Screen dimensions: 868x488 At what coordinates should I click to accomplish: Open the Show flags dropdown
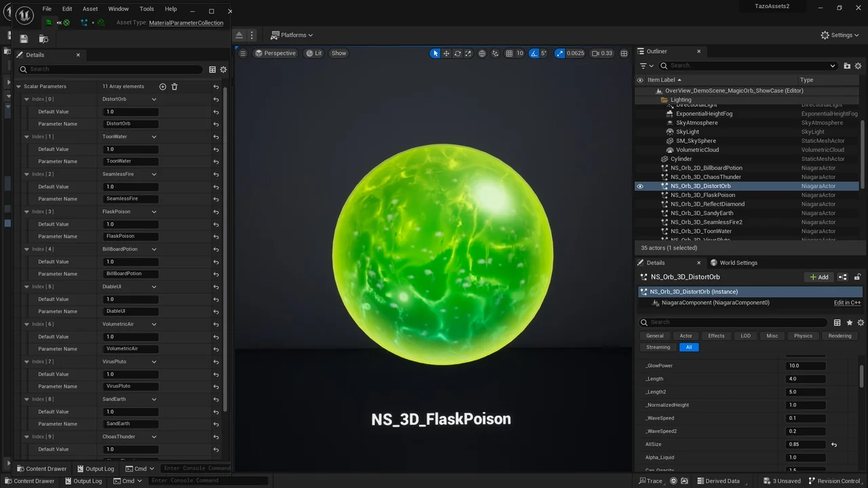(x=338, y=53)
